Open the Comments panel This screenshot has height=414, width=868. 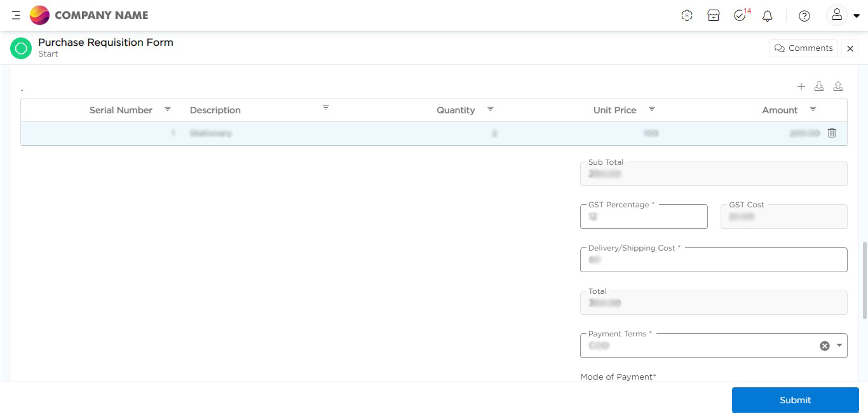803,48
